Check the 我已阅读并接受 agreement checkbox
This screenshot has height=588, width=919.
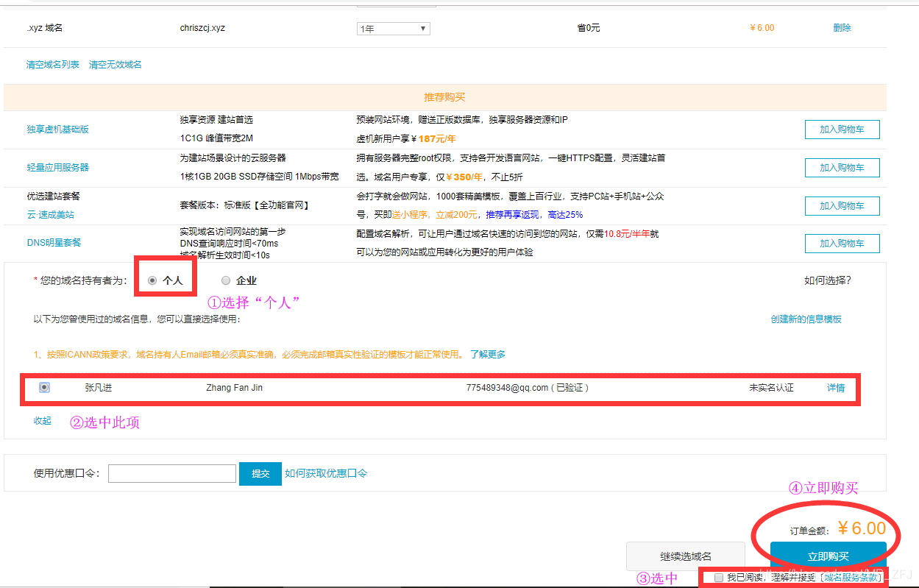(719, 577)
